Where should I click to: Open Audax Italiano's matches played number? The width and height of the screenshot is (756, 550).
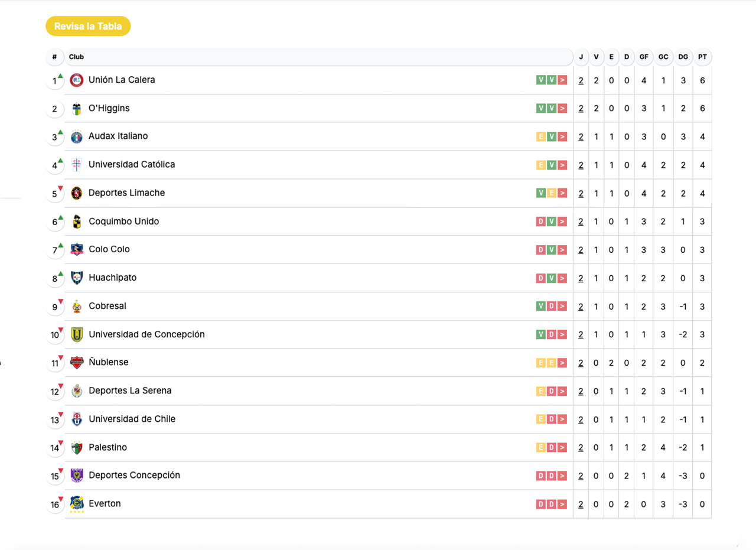pos(581,137)
